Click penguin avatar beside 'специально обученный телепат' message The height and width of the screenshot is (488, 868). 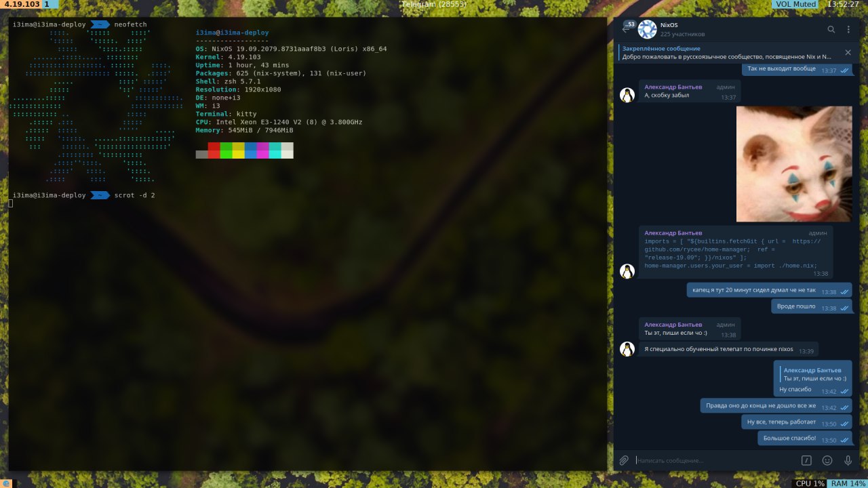[627, 349]
